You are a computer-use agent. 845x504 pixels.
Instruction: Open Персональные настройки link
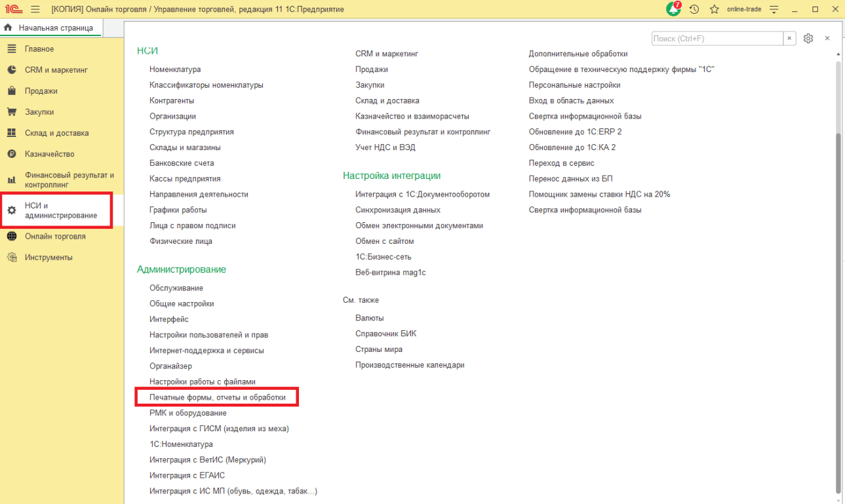[x=575, y=85]
